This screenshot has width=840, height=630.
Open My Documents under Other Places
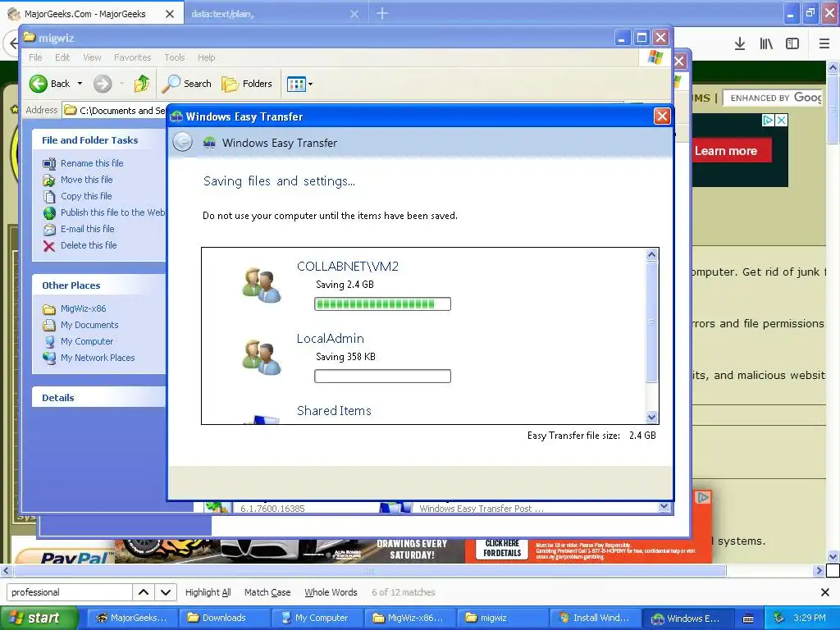(x=89, y=325)
